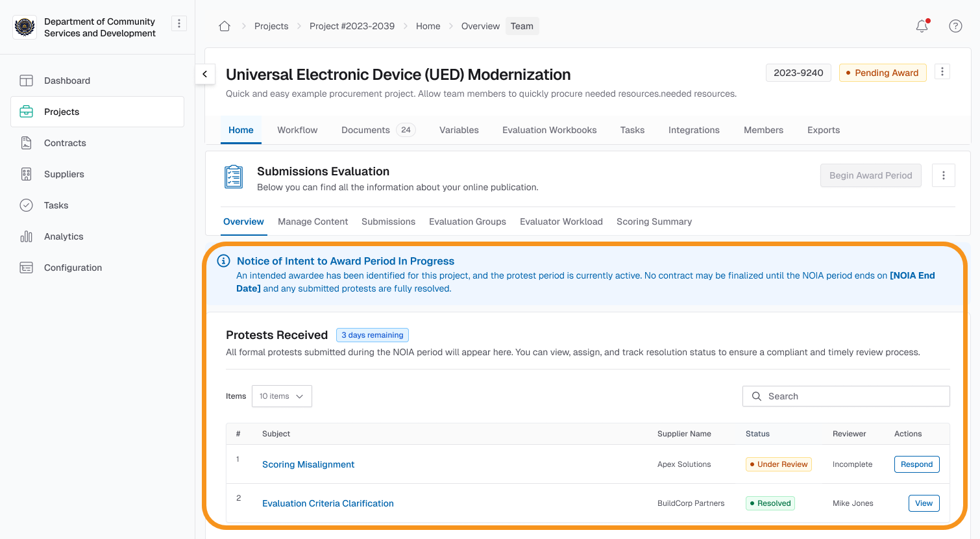The width and height of the screenshot is (980, 539).
Task: Open Tasks in the left sidebar
Action: point(56,205)
